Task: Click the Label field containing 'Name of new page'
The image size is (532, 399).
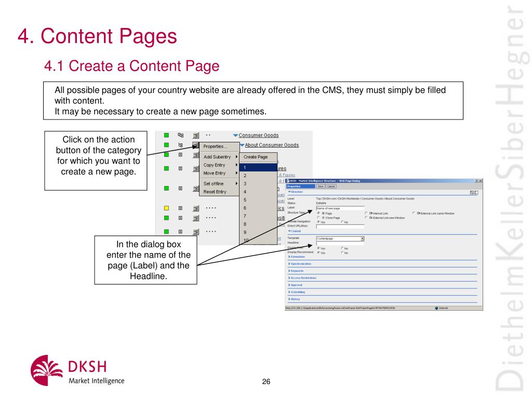Action: click(340, 208)
